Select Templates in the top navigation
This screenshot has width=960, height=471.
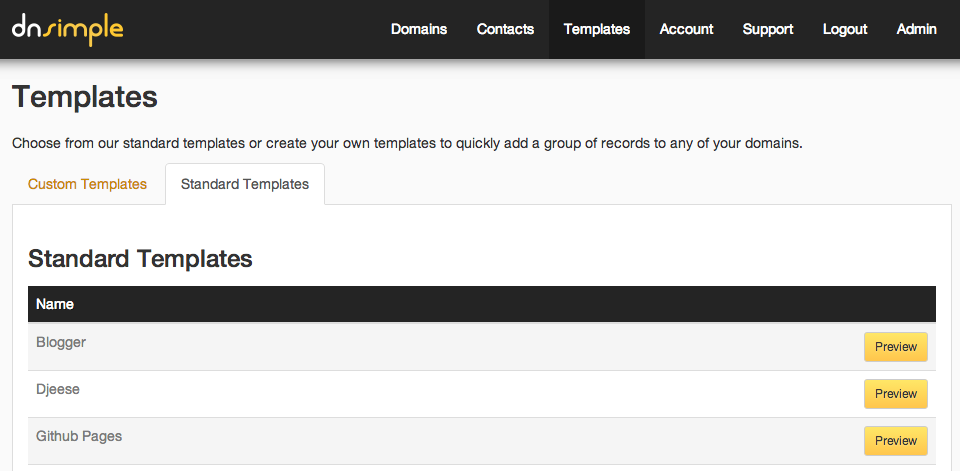(597, 29)
